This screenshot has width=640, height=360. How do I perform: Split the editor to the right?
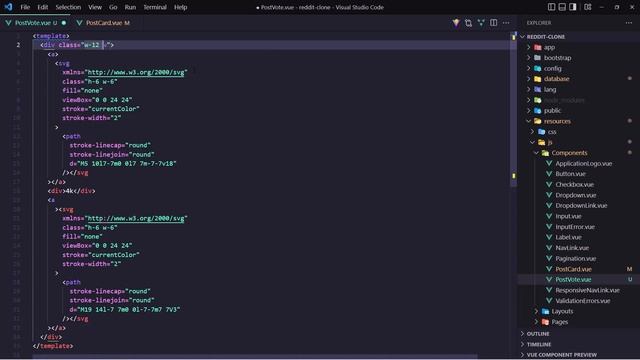[x=493, y=23]
